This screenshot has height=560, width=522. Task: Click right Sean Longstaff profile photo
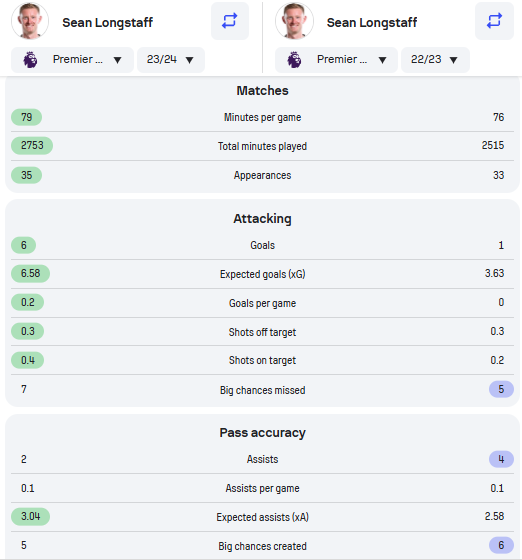pos(294,21)
